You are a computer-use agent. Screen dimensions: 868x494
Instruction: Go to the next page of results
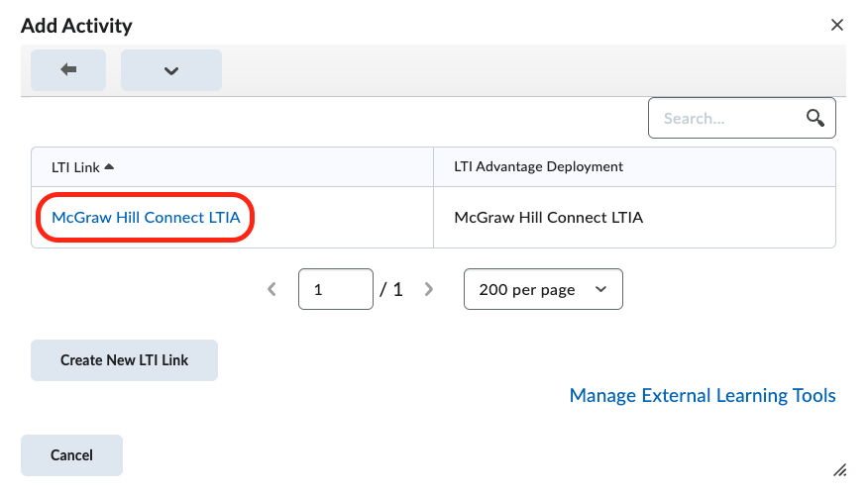coord(429,290)
